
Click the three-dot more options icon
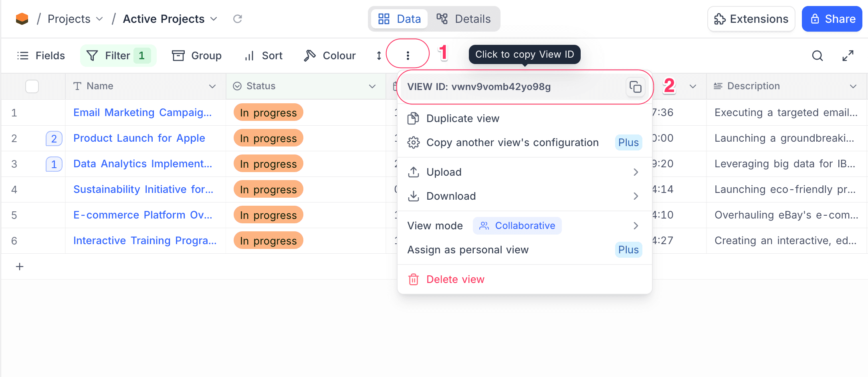(408, 55)
